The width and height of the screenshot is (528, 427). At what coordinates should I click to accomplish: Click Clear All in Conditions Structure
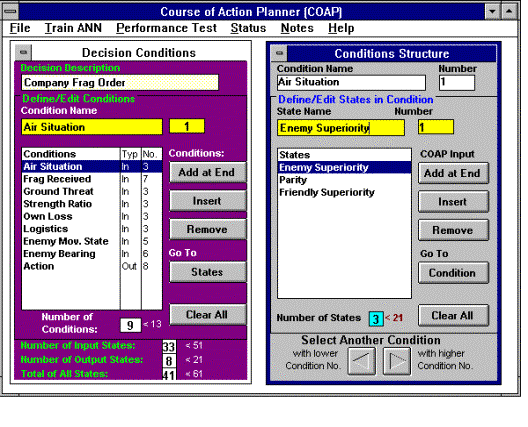[x=453, y=316]
